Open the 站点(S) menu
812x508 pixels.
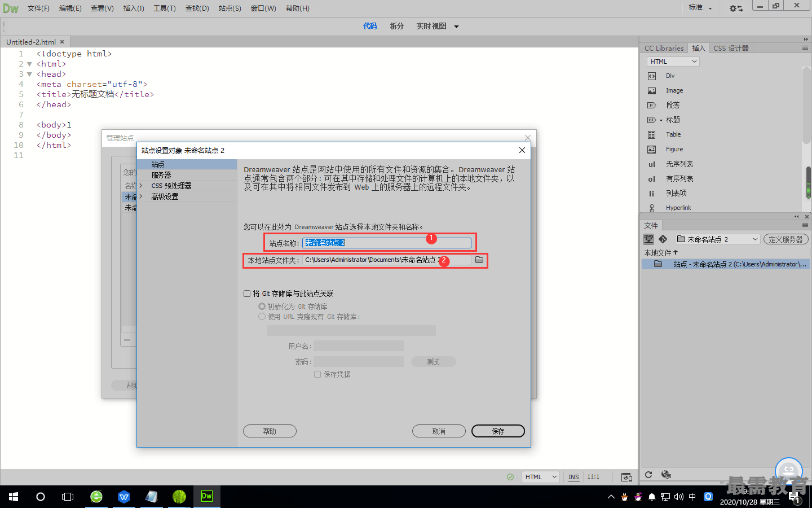pos(230,8)
